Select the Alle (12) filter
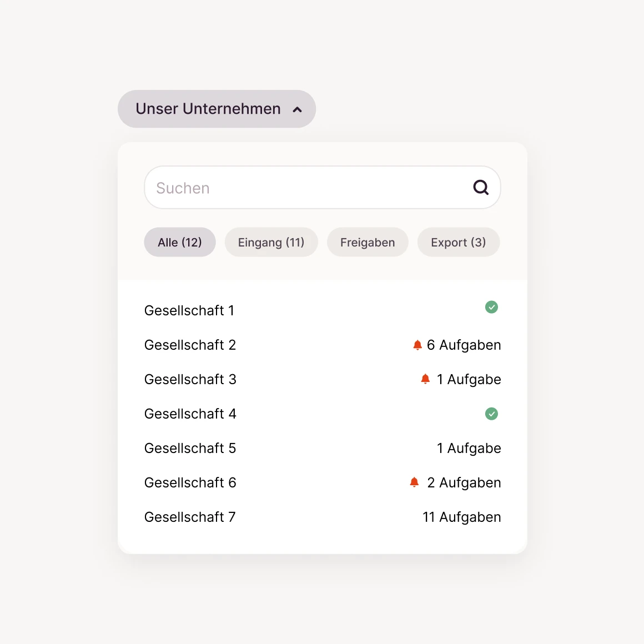The image size is (644, 644). 179,243
